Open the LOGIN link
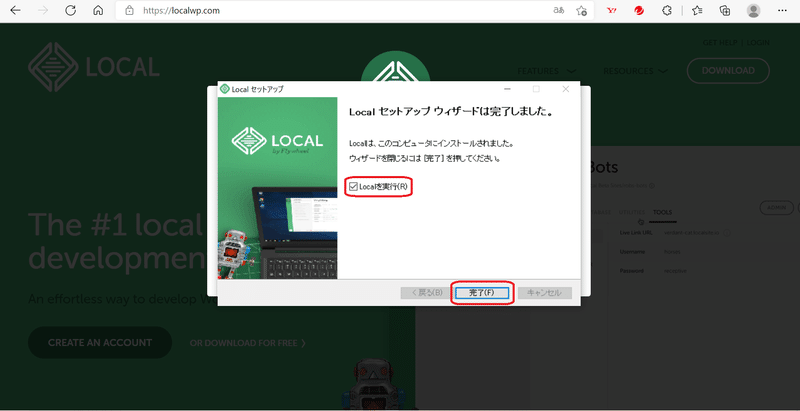 point(758,43)
